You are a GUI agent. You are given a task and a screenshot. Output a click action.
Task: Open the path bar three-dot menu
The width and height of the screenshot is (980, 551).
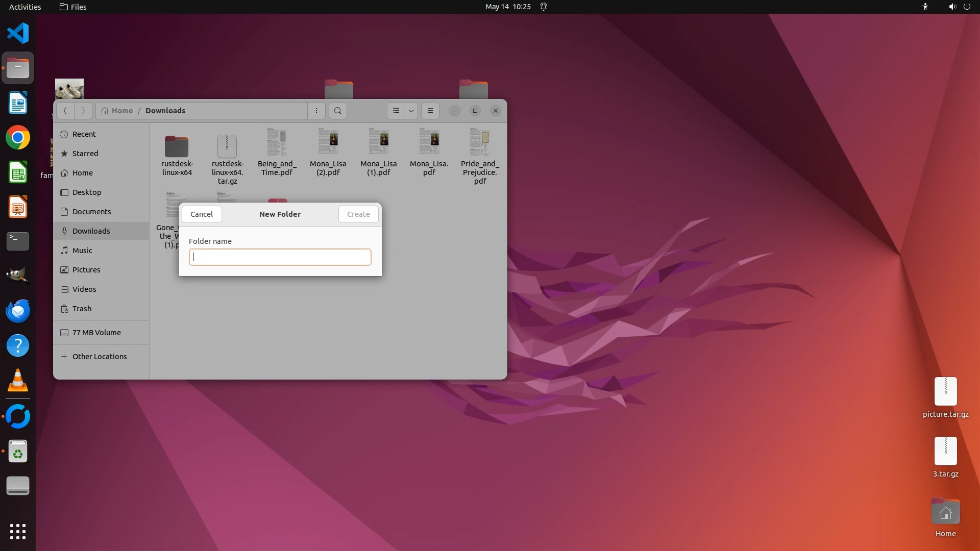(x=316, y=111)
